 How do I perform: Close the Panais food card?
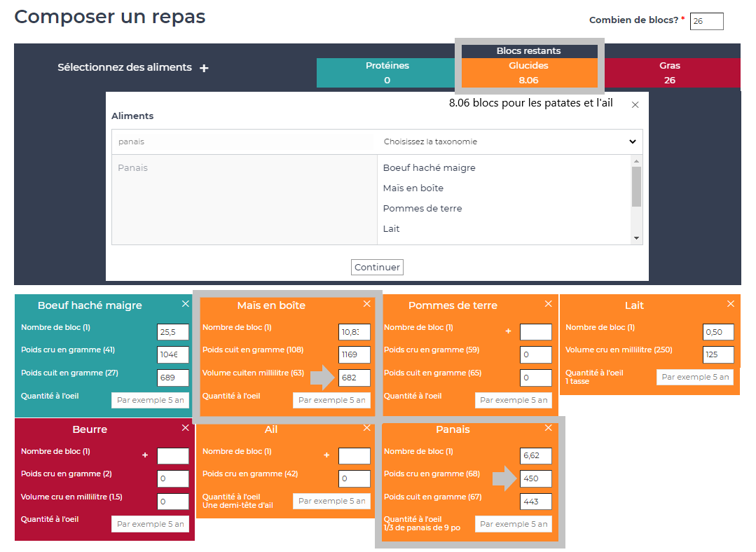click(x=549, y=428)
